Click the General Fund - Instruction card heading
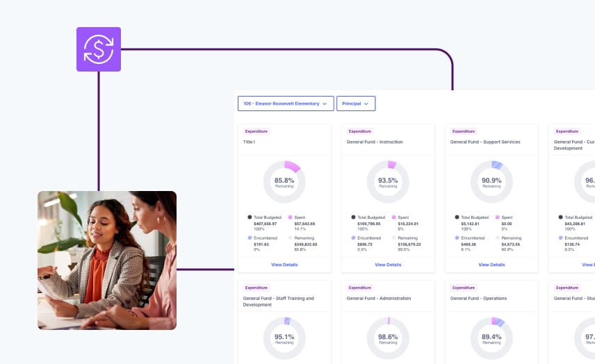The width and height of the screenshot is (595, 364). 375,142
